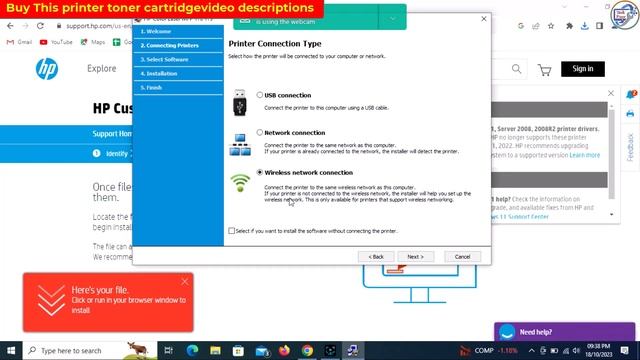
Task: Click the HP site search magnifier icon
Action: 516,69
